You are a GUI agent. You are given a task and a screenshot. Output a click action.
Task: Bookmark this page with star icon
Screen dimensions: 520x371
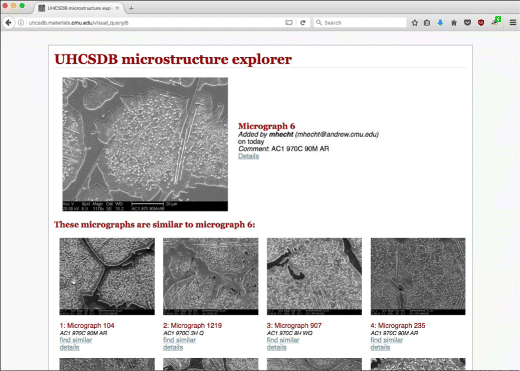(x=415, y=23)
